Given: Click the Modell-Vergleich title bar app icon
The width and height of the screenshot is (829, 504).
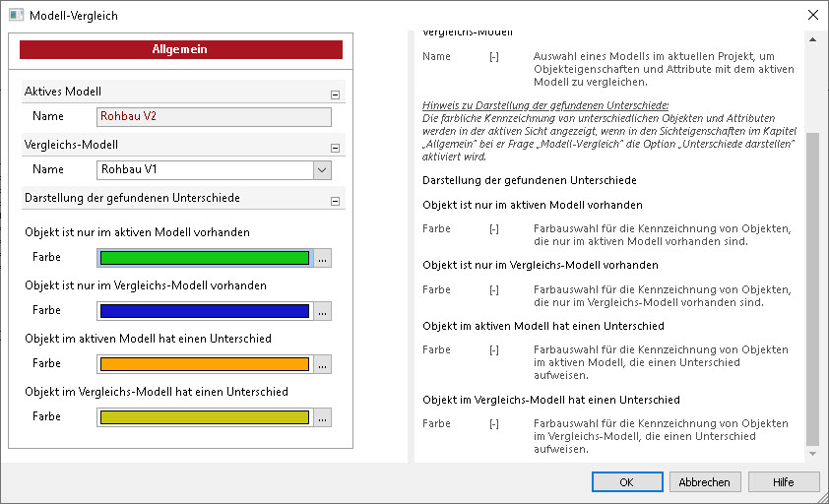Looking at the screenshot, I should pyautogui.click(x=17, y=15).
